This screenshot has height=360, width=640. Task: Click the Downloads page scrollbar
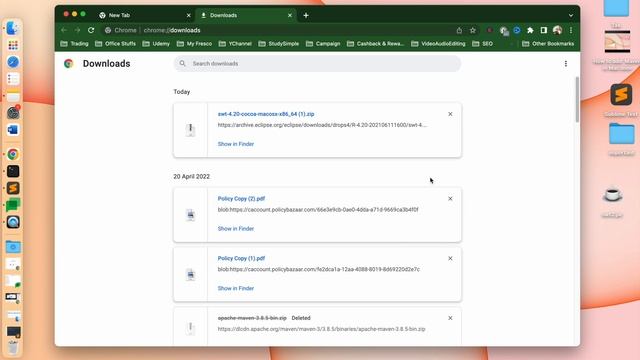(x=577, y=100)
